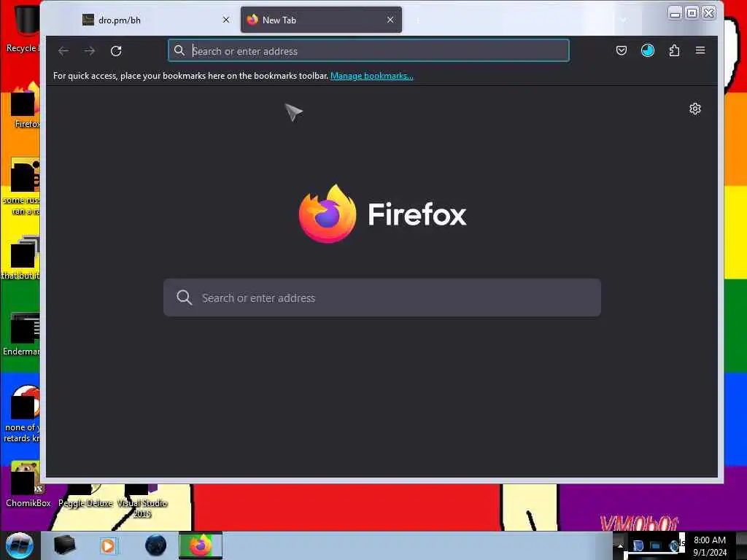Select the Peggle Deluxe desktop icon
This screenshot has height=560, width=747.
pyautogui.click(x=85, y=495)
